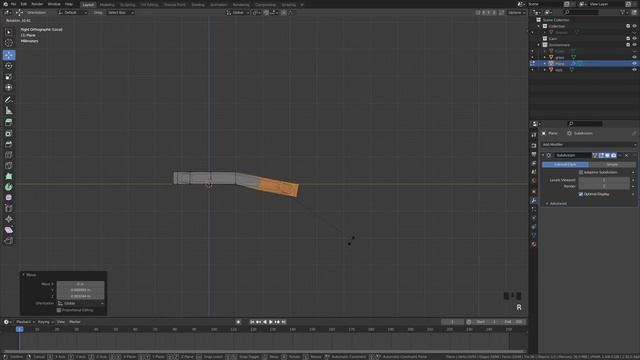Screen dimensions: 640x360
Task: Toggle visibility eye for Plane object
Action: tap(634, 64)
